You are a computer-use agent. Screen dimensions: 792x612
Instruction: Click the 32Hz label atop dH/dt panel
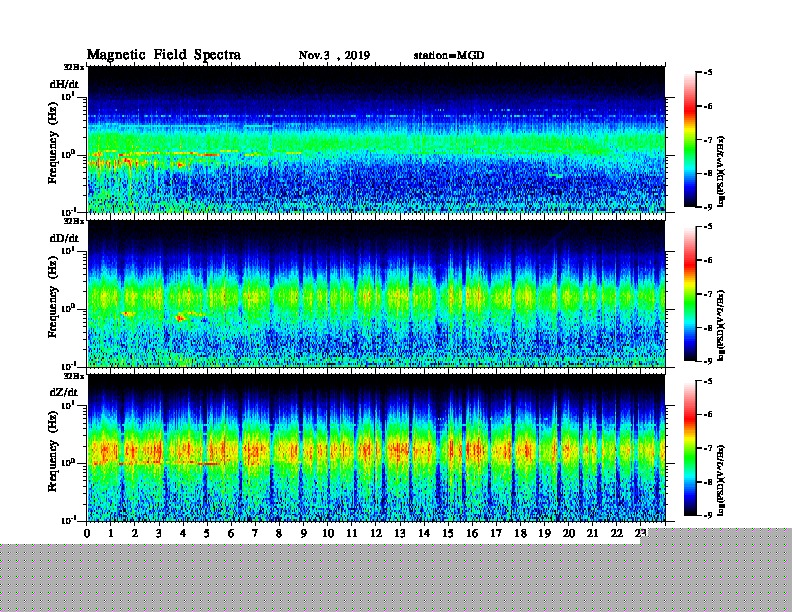point(74,67)
